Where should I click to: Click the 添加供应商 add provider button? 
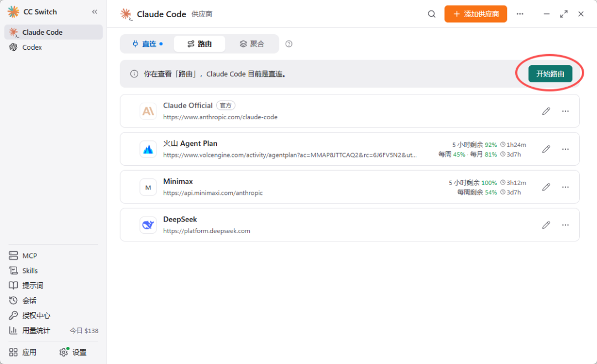point(475,14)
